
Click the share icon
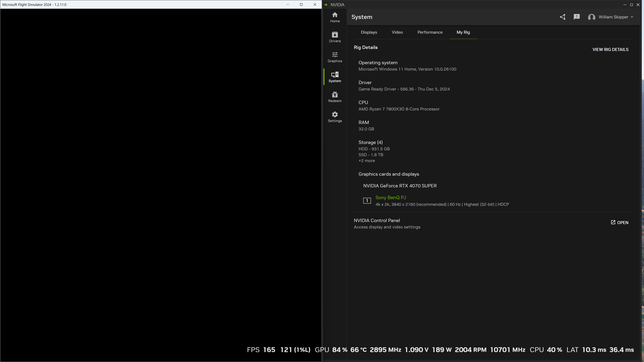tap(563, 17)
